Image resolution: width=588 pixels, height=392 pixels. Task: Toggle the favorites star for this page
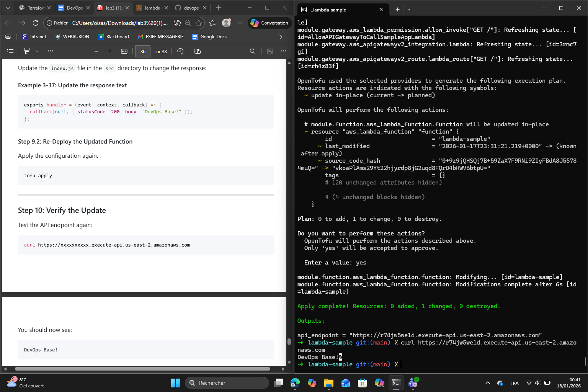pos(199,23)
